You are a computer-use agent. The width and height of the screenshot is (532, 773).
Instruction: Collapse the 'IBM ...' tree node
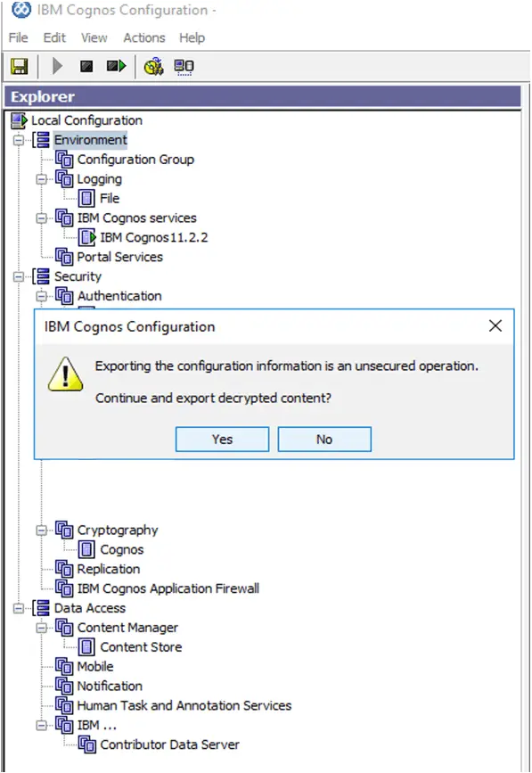(41, 725)
